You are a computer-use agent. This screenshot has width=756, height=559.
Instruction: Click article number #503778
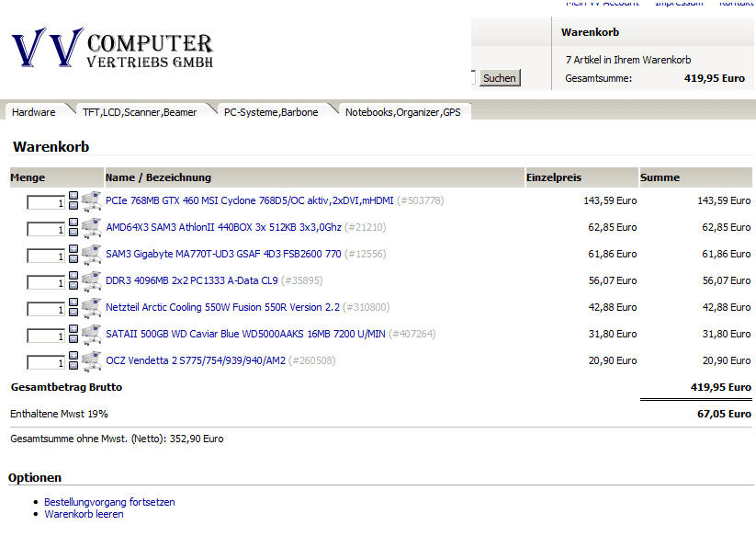coord(421,200)
